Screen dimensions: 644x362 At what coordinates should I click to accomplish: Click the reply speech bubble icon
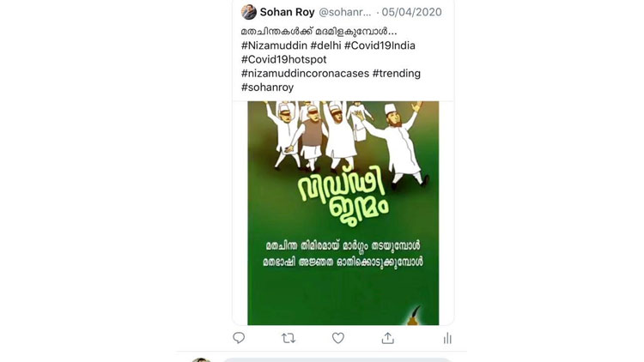coord(239,338)
